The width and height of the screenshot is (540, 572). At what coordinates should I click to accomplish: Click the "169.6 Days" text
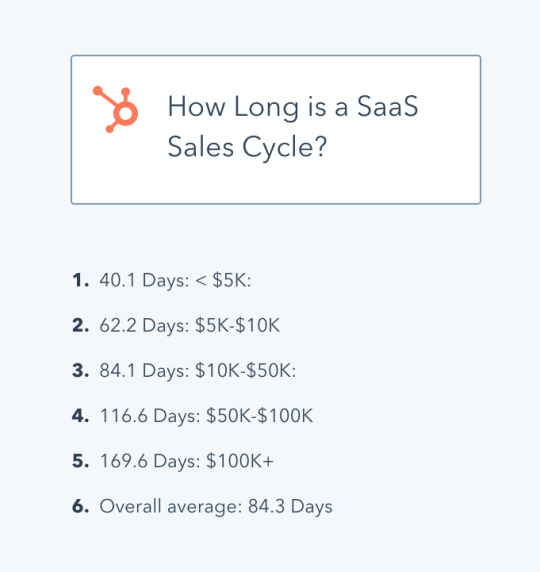point(149,461)
